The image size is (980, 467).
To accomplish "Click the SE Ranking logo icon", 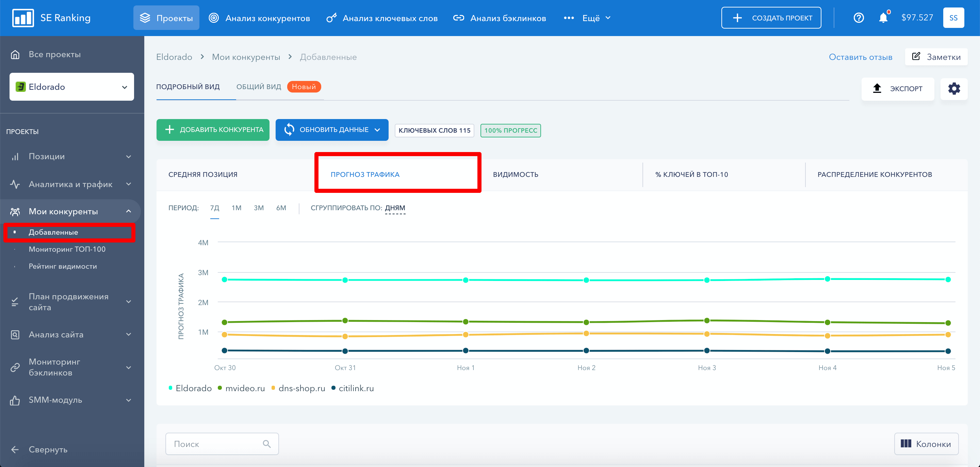I will pyautogui.click(x=23, y=18).
